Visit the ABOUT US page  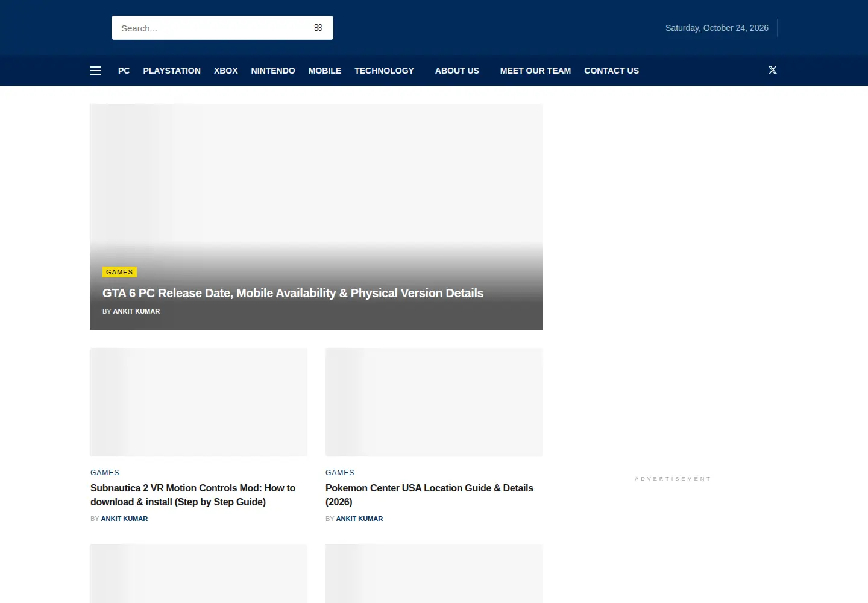click(x=457, y=71)
